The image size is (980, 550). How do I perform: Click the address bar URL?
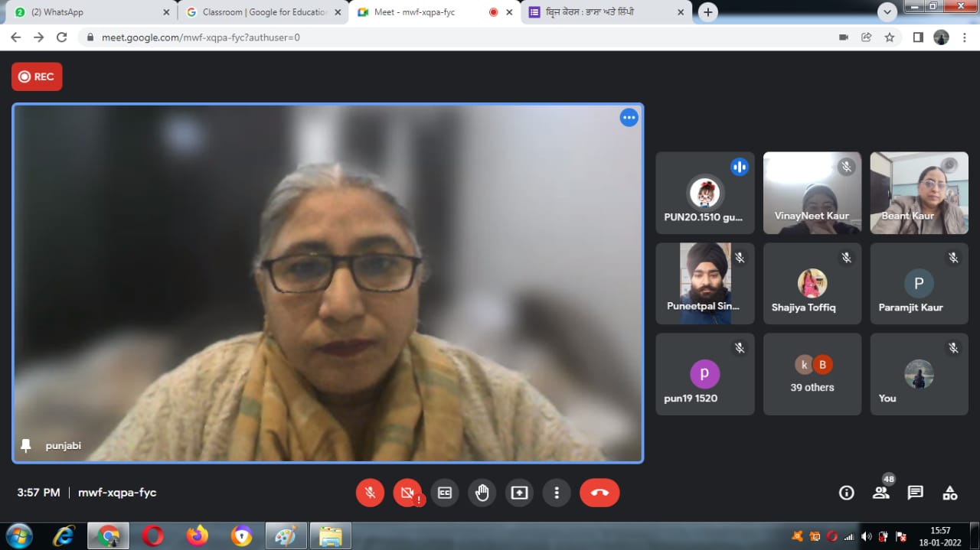pos(201,37)
